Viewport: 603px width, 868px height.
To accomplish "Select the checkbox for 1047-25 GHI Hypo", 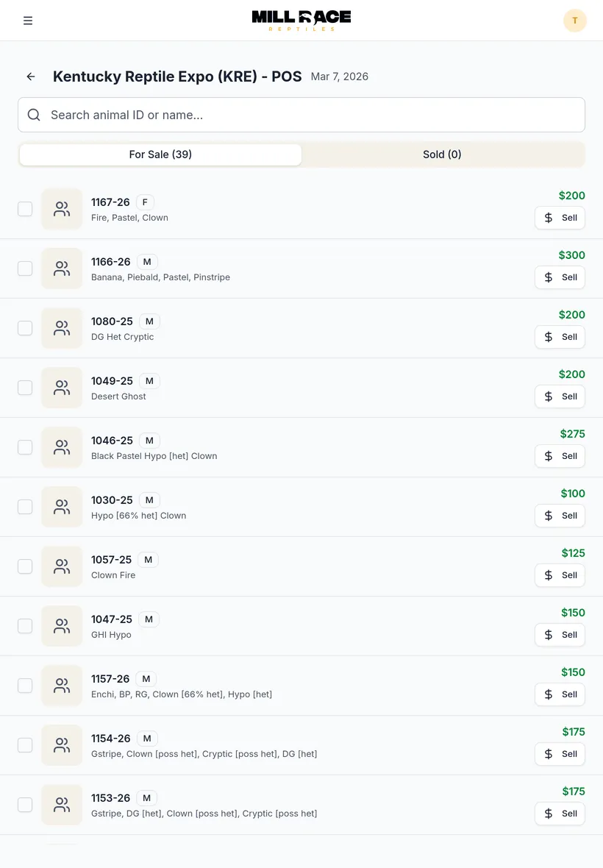I will (25, 626).
